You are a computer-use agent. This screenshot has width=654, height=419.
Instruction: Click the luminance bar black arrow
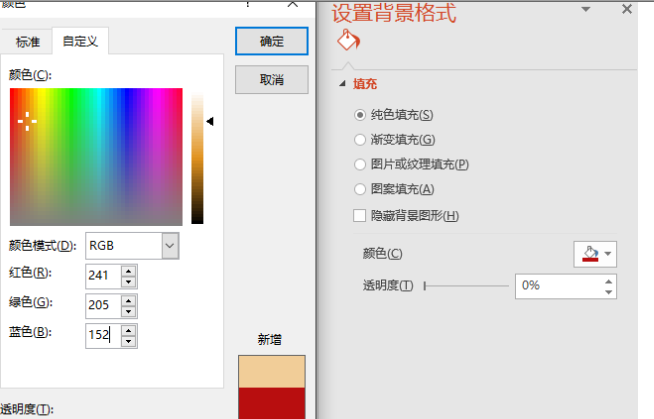point(210,121)
